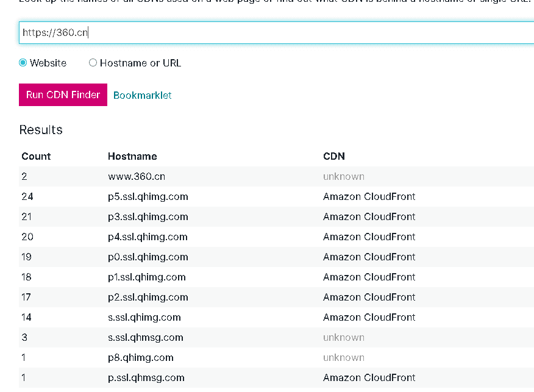Select hostname p0.ssl.qhimg.com

pos(148,257)
